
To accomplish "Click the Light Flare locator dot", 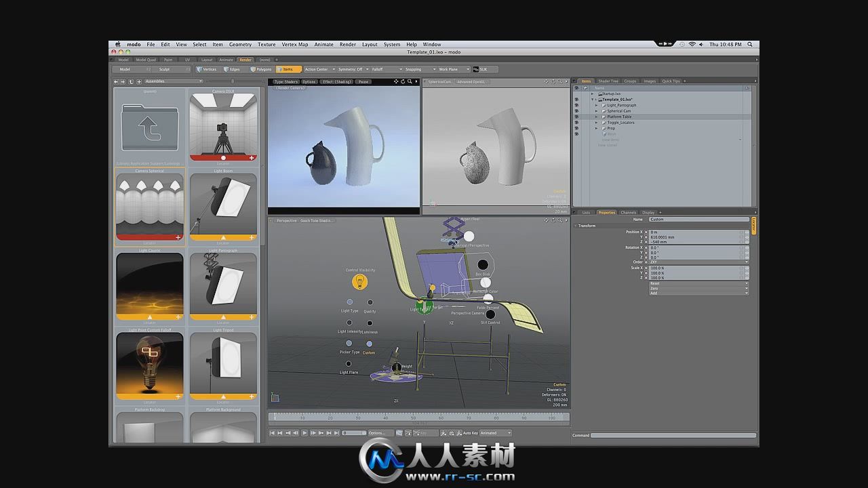I will click(349, 364).
